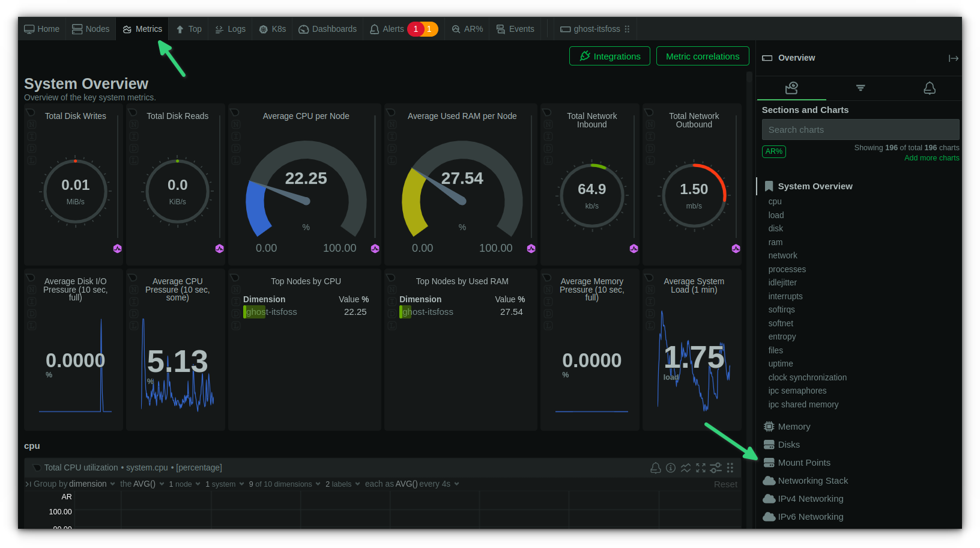Click the anomaly icon on Total Network Inbound card
The image size is (980, 548).
tap(634, 249)
